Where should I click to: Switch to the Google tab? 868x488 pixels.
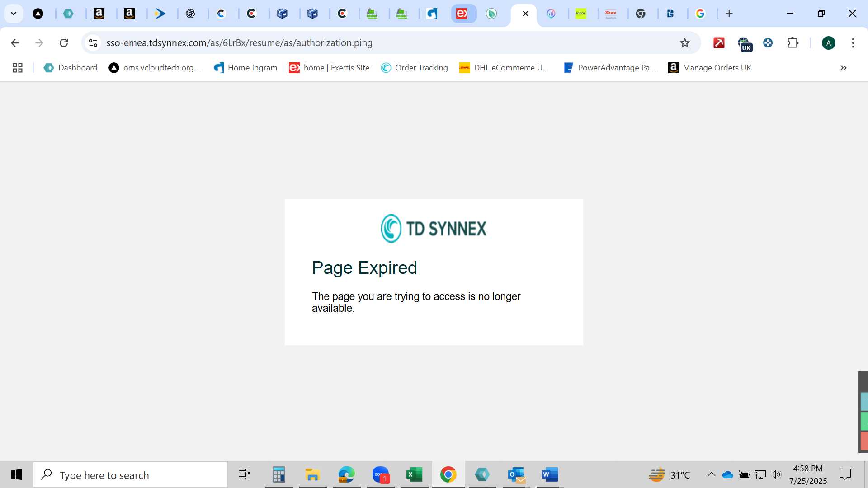point(700,14)
